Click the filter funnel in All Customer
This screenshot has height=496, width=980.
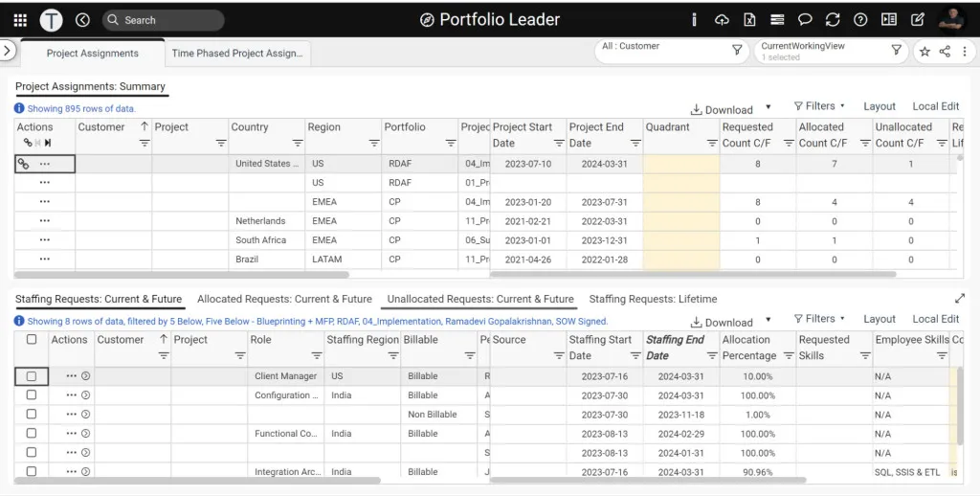pyautogui.click(x=737, y=50)
